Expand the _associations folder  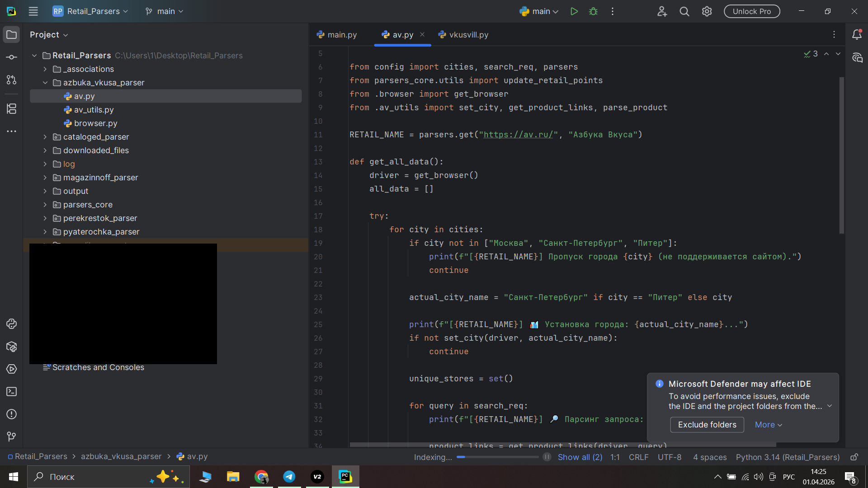click(x=45, y=69)
